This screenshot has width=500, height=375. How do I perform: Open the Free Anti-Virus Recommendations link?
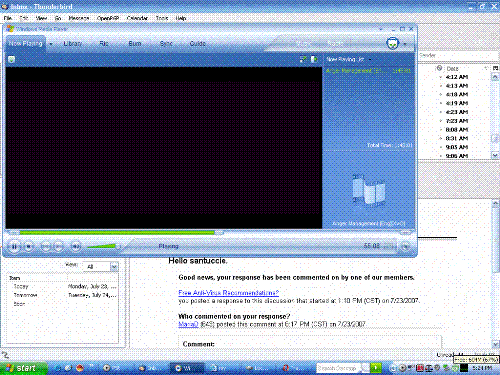pyautogui.click(x=228, y=293)
